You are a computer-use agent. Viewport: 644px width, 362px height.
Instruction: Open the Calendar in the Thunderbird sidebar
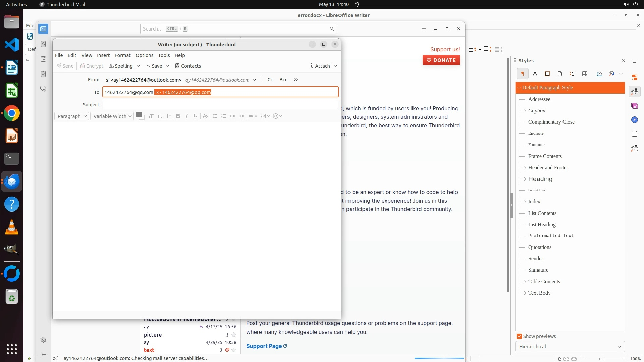[x=43, y=59]
